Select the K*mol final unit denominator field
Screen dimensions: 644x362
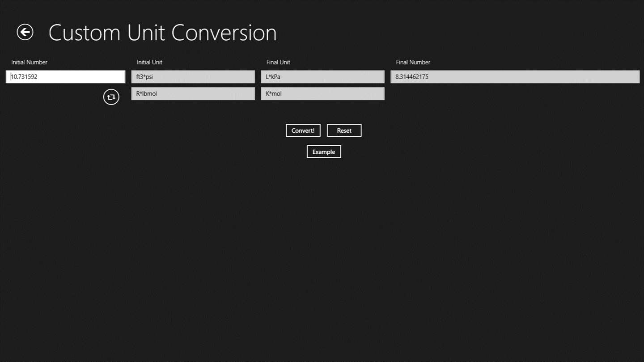[322, 94]
